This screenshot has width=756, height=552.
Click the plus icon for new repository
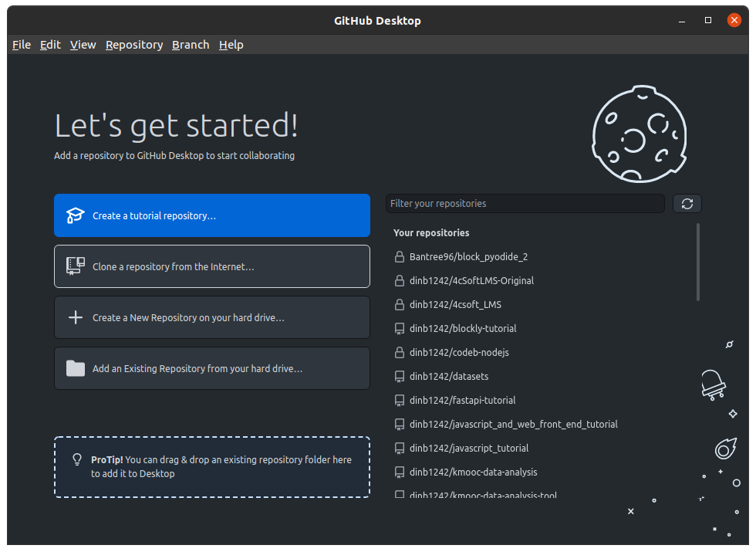pyautogui.click(x=76, y=317)
